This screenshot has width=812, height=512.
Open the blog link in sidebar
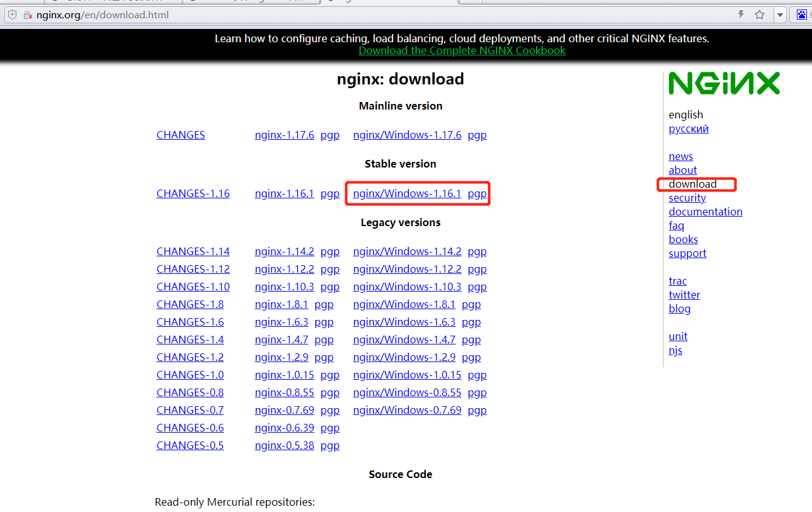coord(680,309)
